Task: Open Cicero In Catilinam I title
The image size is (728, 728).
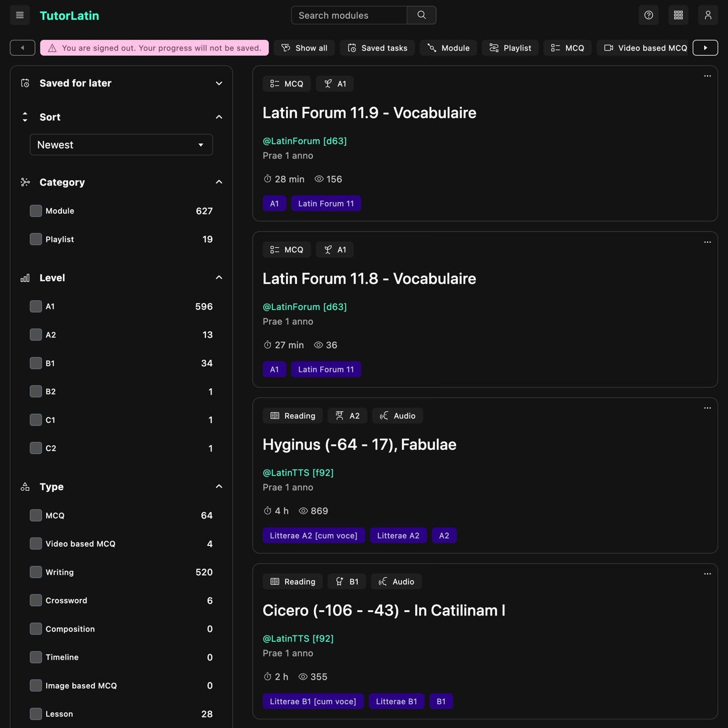Action: 384,610
